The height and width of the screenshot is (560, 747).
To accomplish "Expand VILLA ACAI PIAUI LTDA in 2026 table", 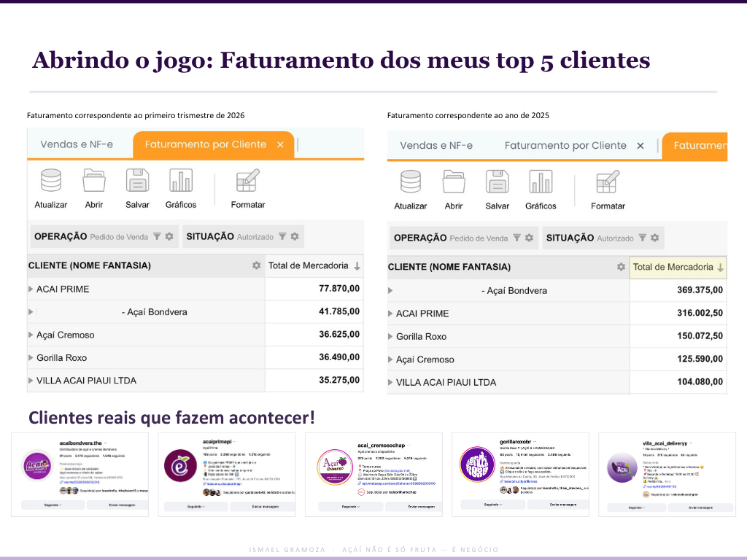I will tap(31, 381).
